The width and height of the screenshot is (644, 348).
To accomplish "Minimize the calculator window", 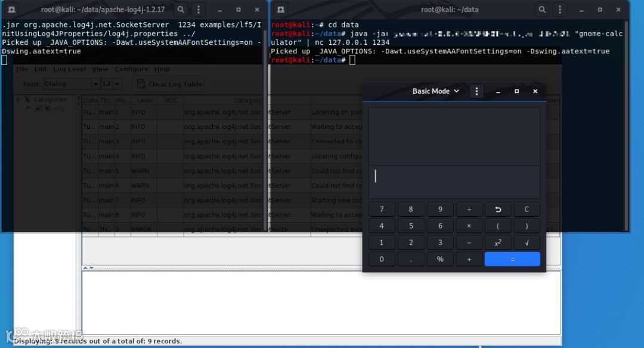I will pos(498,91).
